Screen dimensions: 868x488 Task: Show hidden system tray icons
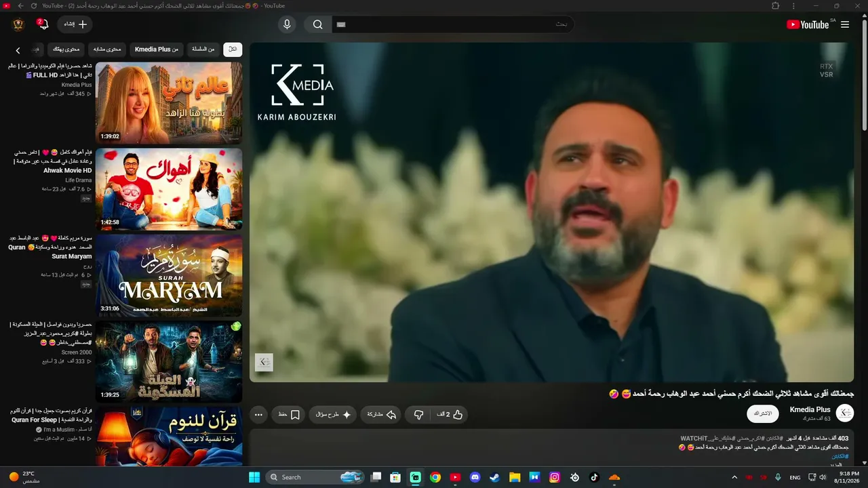(x=734, y=477)
